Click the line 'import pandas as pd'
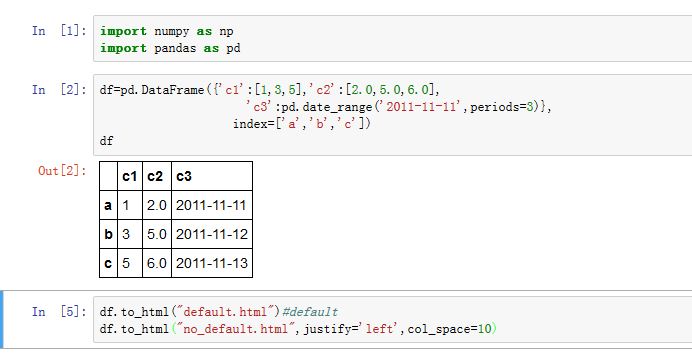This screenshot has width=692, height=363. (x=170, y=48)
